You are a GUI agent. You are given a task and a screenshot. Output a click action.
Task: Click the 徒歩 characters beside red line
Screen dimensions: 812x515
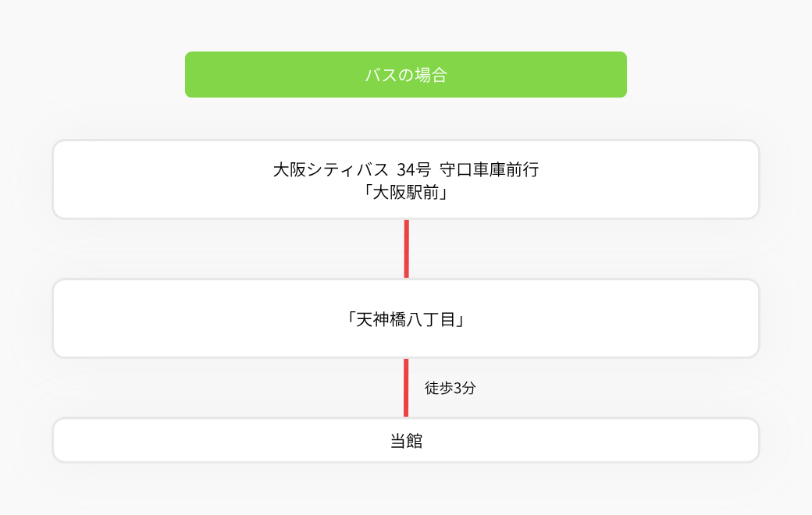439,388
